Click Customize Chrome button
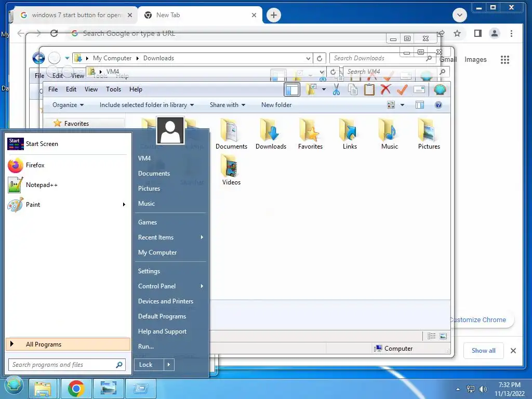 (x=478, y=320)
